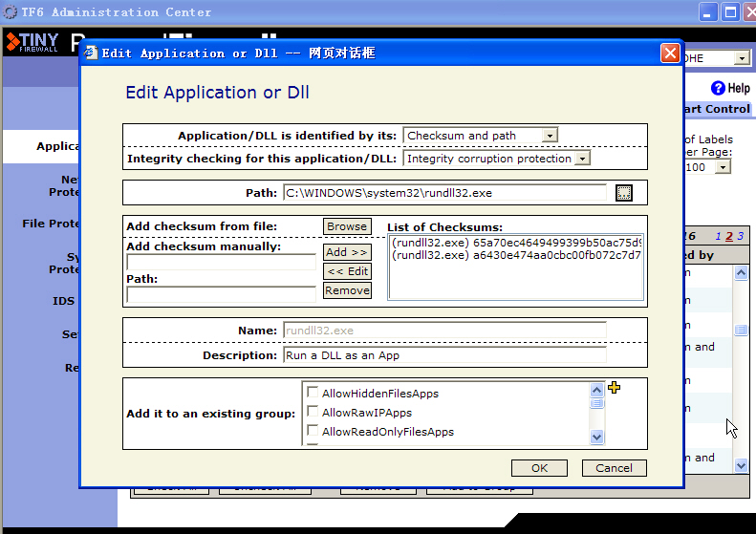Click the group list scroll-up arrow
Screen dimensions: 756x534
[x=597, y=390]
